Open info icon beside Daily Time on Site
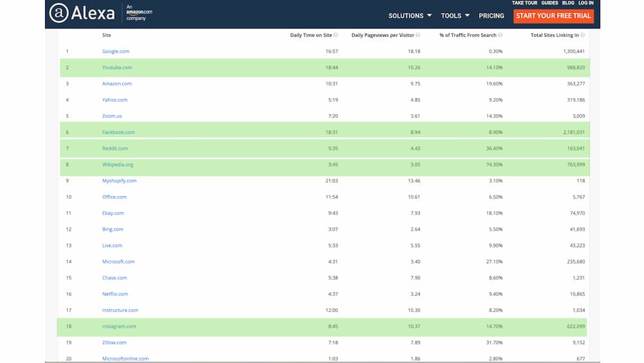Screen dimensions: 644x363 click(x=336, y=35)
